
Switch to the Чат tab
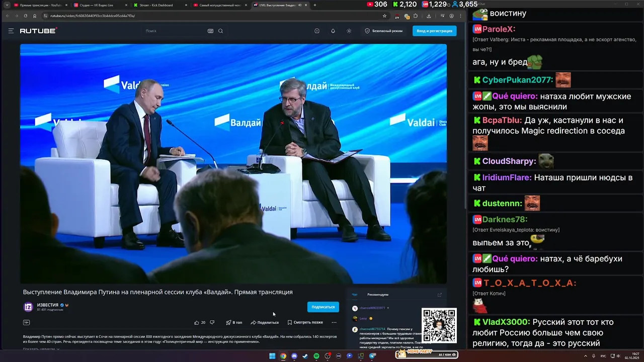click(354, 295)
